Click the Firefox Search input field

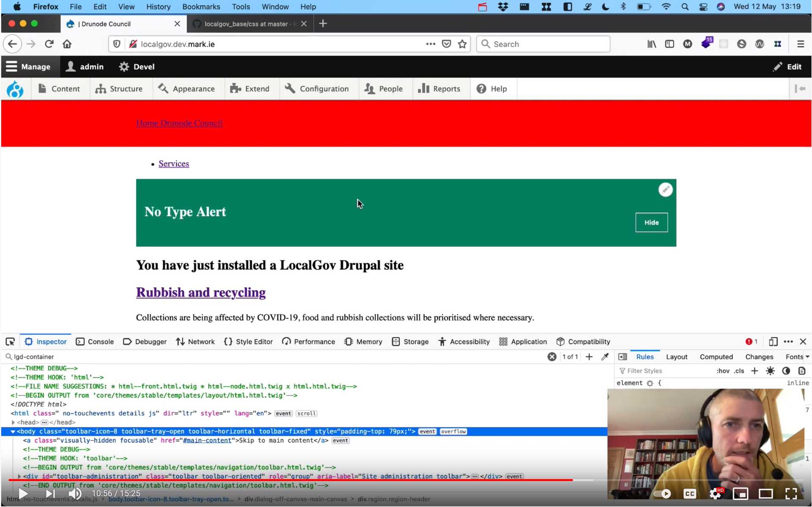tap(543, 44)
